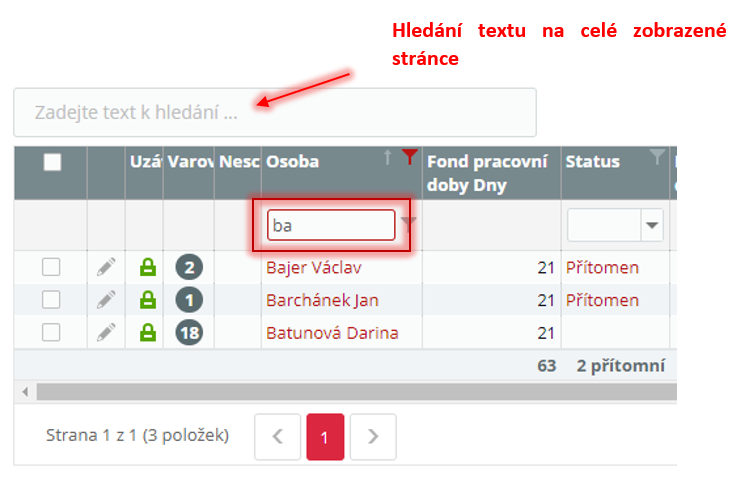Click the horizontal scrollbar left arrow
This screenshot has height=483, width=734.
25,391
